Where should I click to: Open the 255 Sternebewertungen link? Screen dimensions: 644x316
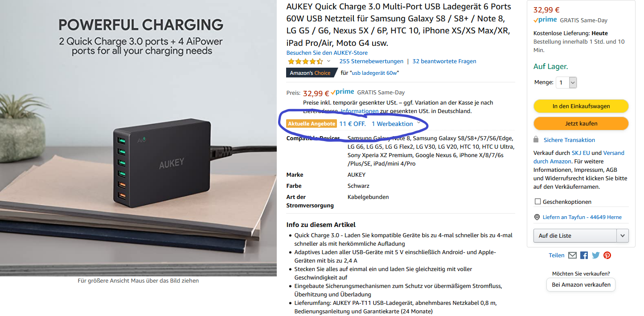[371, 61]
